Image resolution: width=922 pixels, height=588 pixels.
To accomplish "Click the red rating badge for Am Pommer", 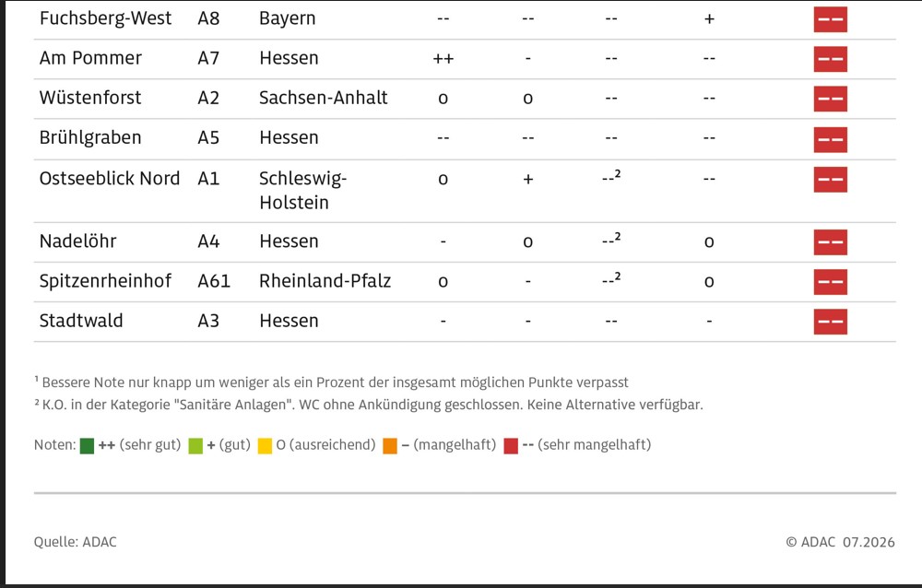I will 831,59.
